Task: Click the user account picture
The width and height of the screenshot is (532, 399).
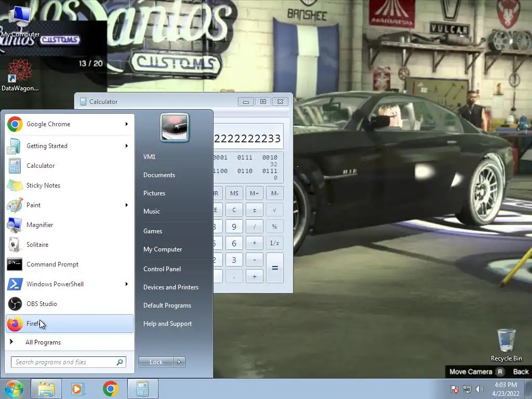Action: tap(175, 127)
